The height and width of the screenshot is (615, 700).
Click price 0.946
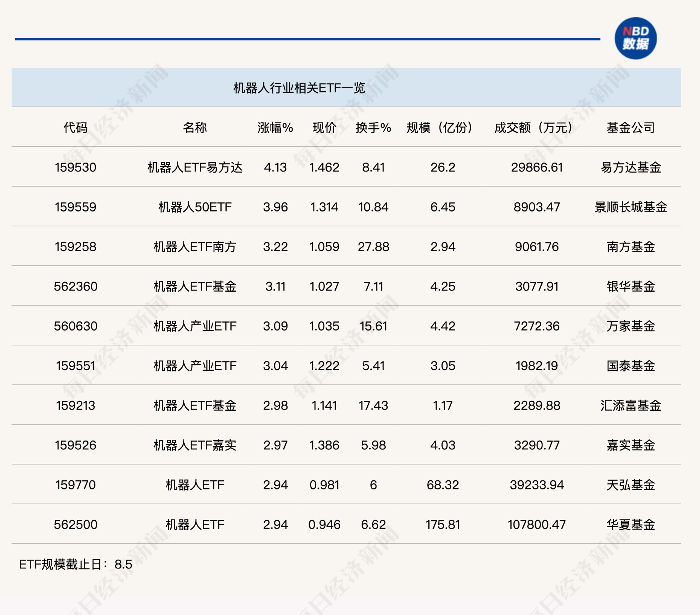[x=324, y=525]
